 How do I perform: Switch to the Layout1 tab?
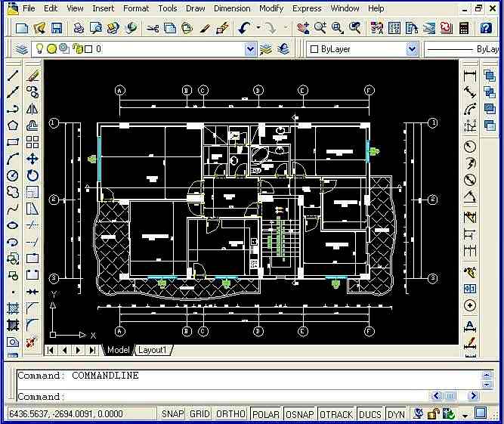point(154,350)
